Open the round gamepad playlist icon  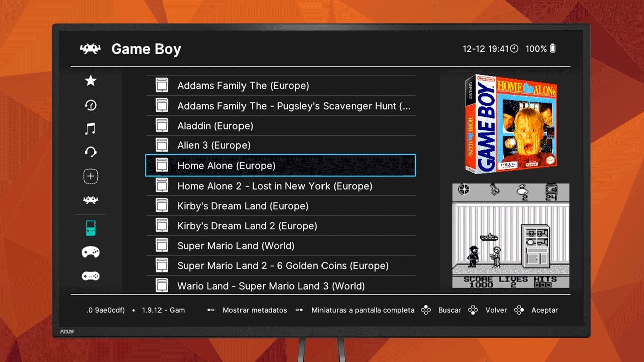[x=91, y=252]
